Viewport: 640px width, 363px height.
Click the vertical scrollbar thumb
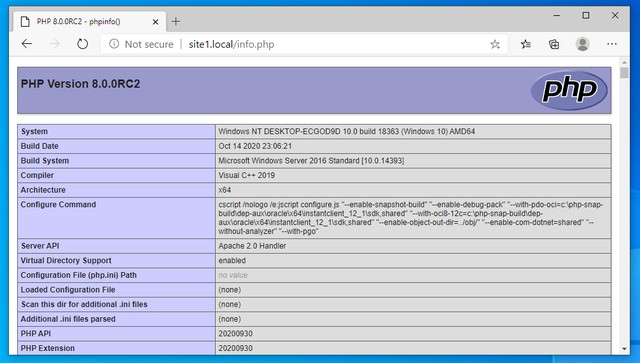click(624, 73)
